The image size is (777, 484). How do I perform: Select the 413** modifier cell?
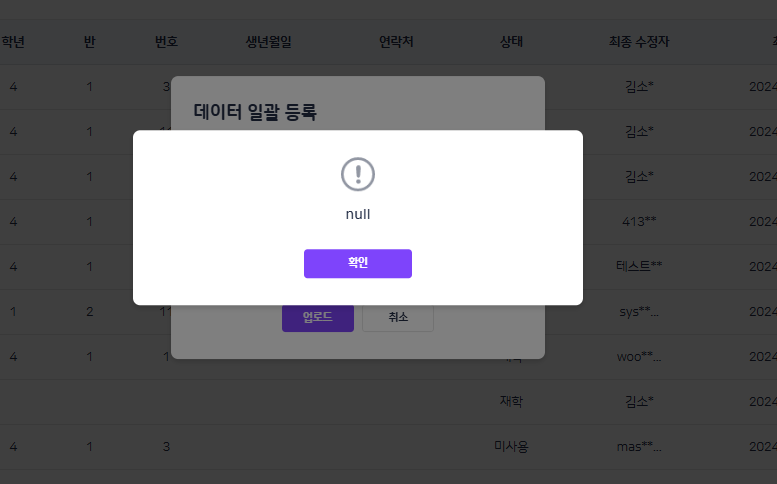tap(638, 221)
